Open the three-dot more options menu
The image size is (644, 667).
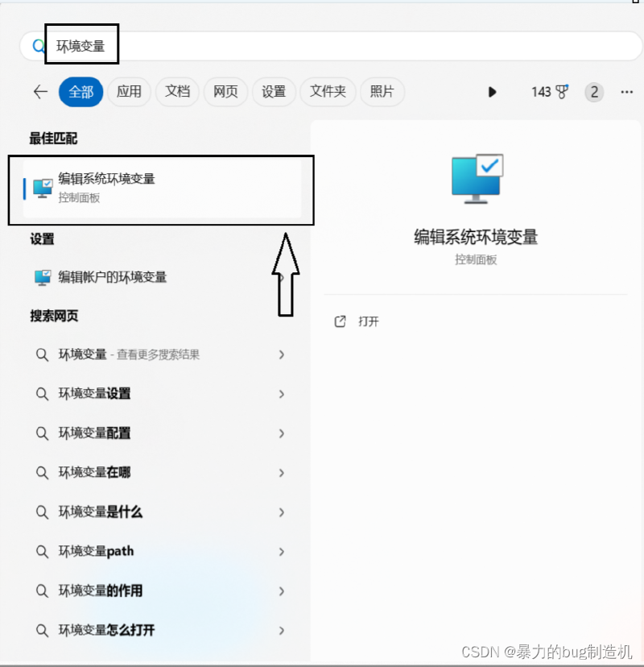[626, 92]
